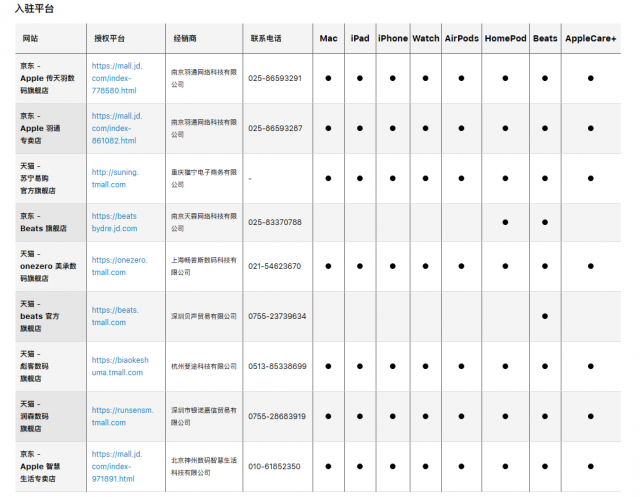Click the Watch column header

[426, 38]
